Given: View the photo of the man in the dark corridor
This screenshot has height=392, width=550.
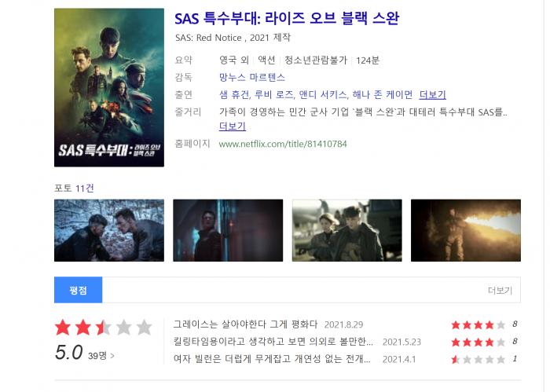Looking at the screenshot, I should pos(228,230).
